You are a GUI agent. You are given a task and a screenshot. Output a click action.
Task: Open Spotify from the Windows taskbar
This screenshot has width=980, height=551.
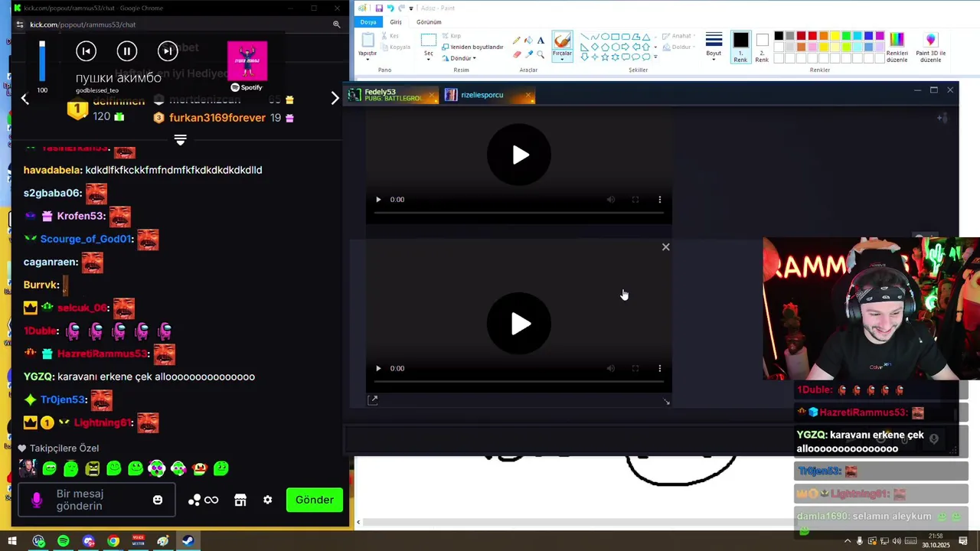click(x=64, y=541)
